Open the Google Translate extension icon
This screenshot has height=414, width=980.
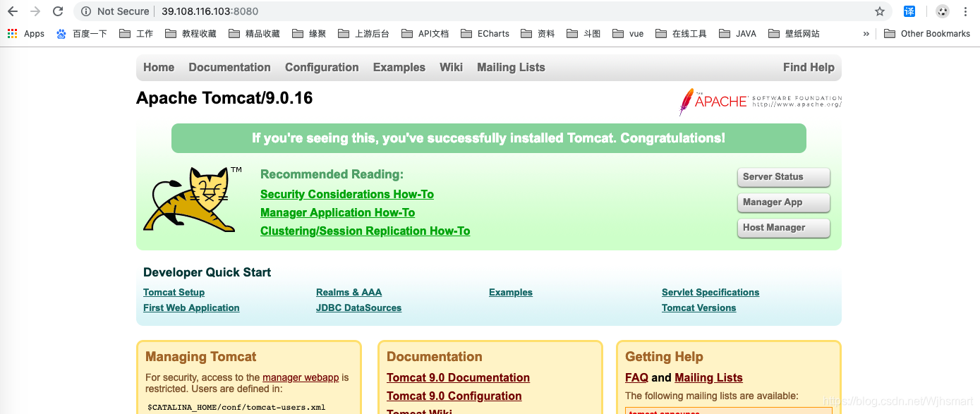click(909, 11)
